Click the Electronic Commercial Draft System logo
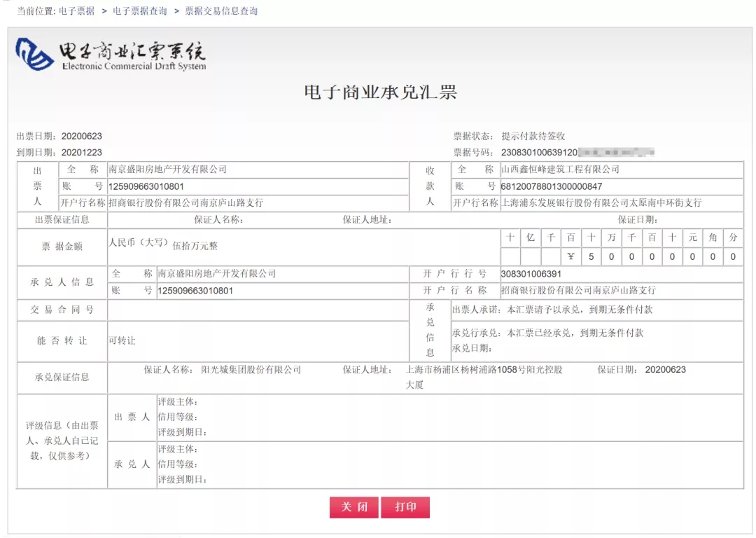 [111, 55]
